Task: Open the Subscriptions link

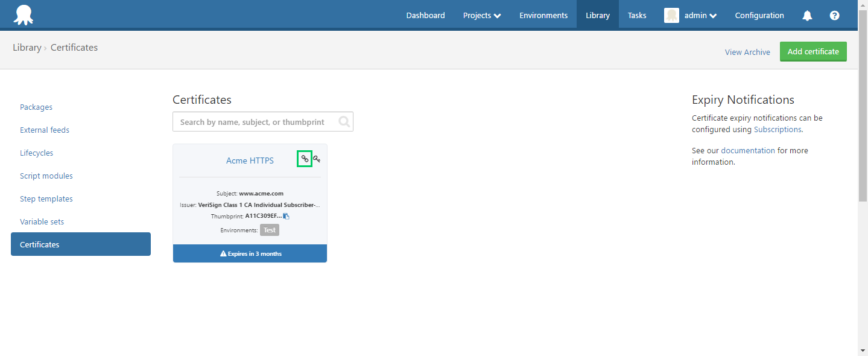Action: coord(778,130)
